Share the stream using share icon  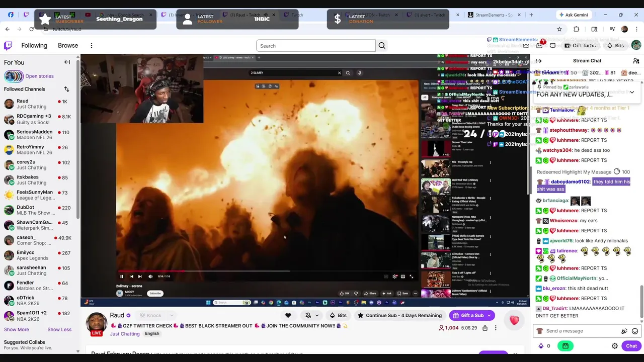point(485,328)
